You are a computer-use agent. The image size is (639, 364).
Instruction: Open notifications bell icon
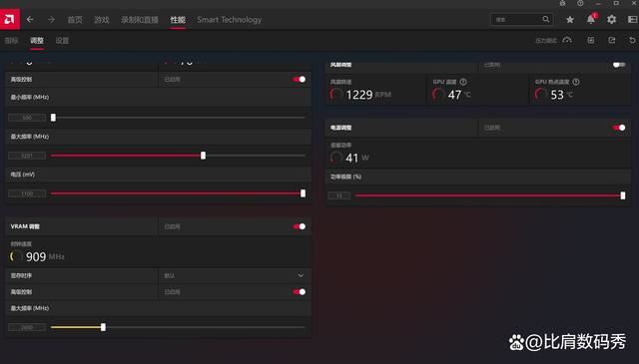(591, 19)
